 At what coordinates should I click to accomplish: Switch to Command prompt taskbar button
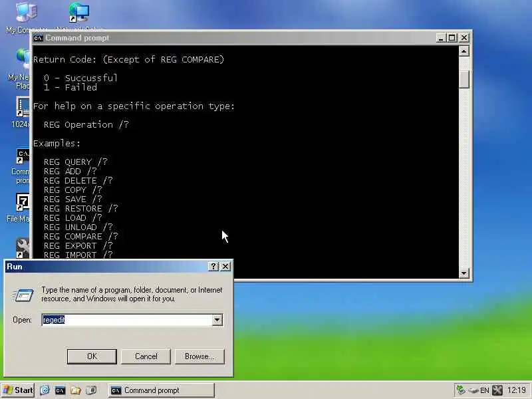162,390
